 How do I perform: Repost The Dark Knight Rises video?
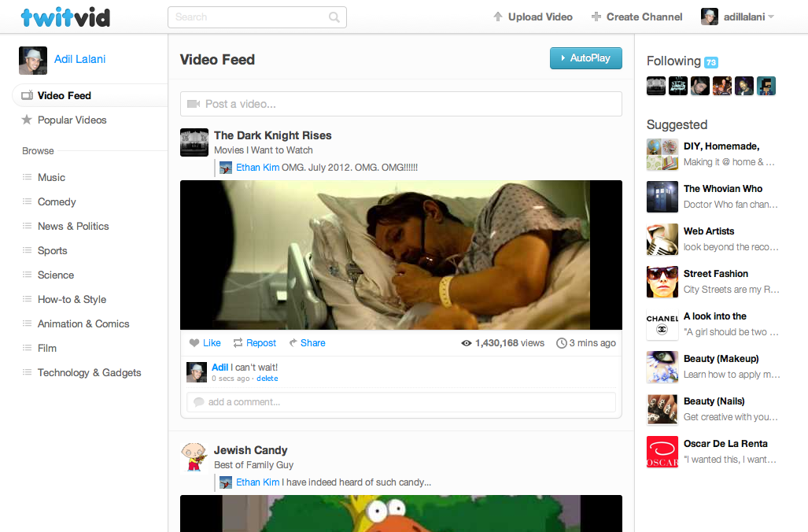click(x=254, y=343)
